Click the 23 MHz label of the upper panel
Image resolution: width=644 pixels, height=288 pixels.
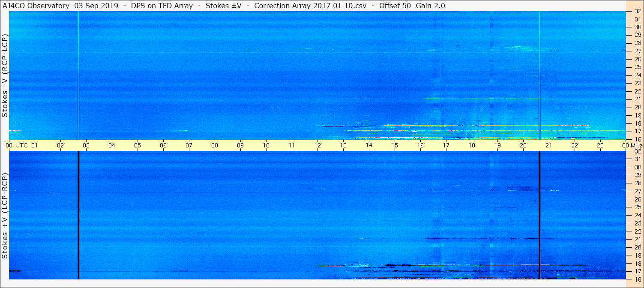point(638,83)
